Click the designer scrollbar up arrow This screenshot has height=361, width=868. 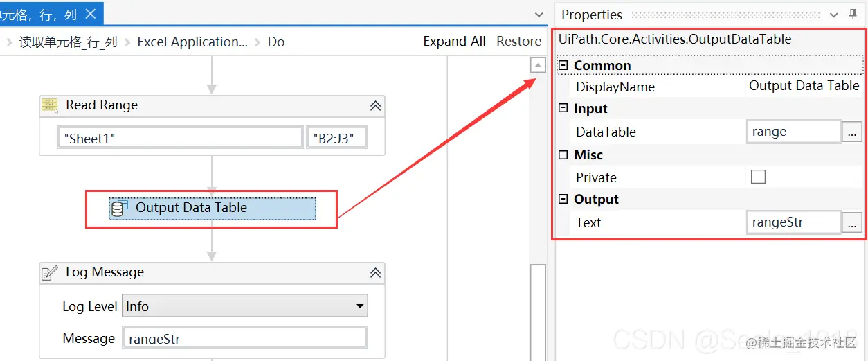tap(538, 65)
